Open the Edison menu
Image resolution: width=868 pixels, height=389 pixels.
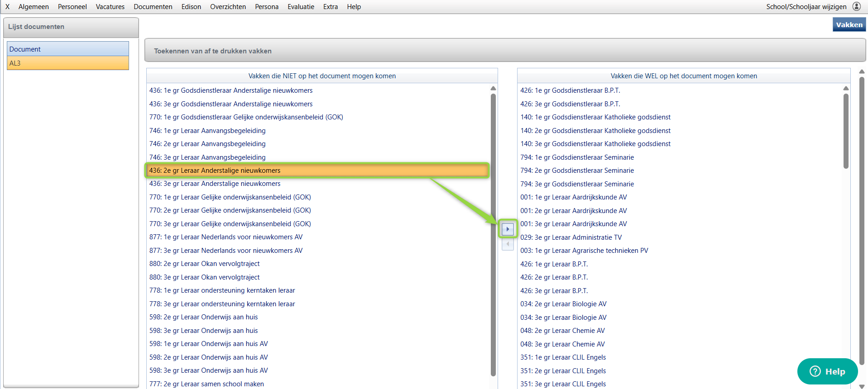[191, 7]
